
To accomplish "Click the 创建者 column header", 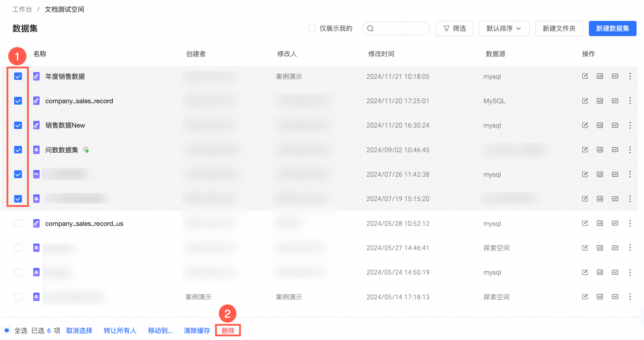I will click(196, 54).
